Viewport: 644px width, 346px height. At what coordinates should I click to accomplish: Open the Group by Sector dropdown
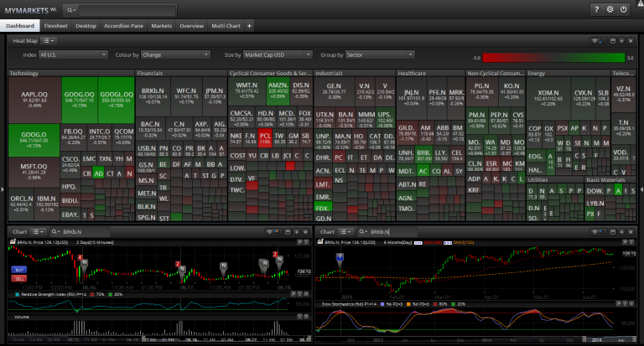(380, 54)
